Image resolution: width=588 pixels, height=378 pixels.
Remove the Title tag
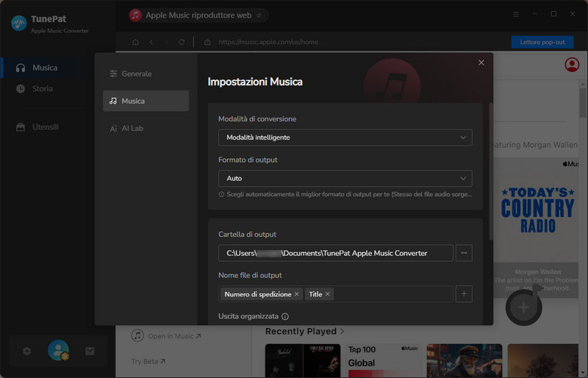[x=327, y=294]
